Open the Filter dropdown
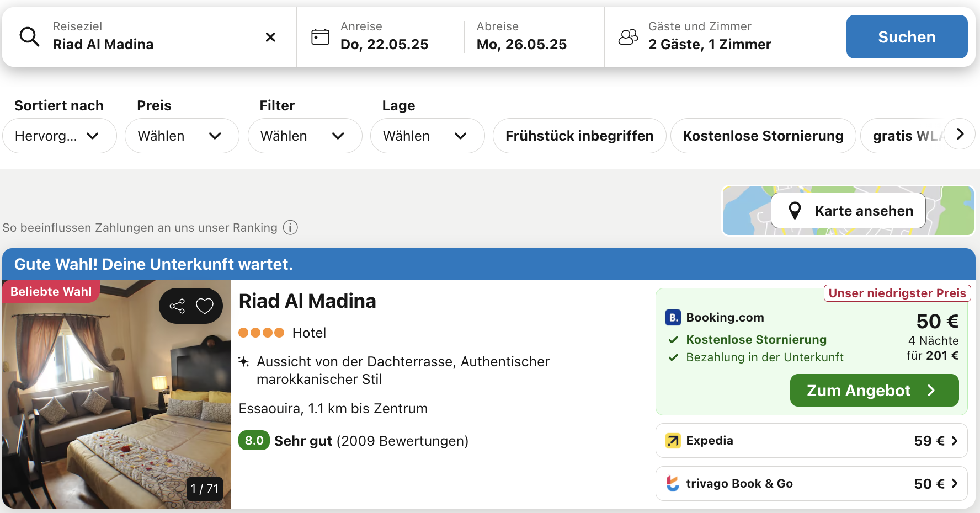The image size is (980, 513). tap(305, 136)
